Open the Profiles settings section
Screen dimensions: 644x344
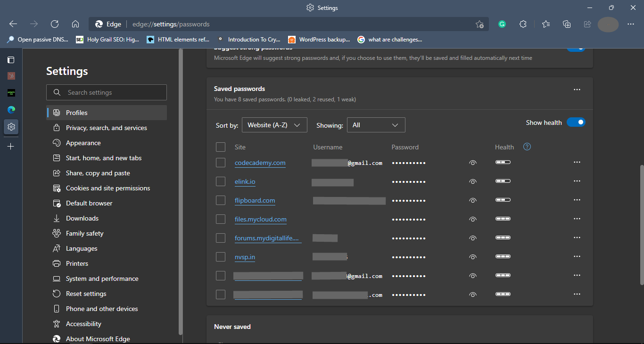[x=107, y=113]
